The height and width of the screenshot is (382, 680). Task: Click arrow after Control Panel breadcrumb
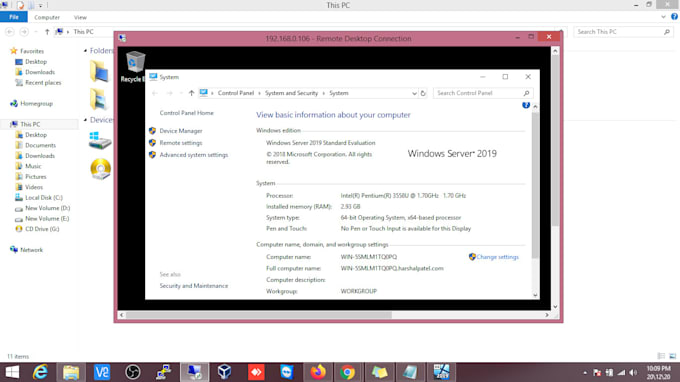click(x=259, y=93)
